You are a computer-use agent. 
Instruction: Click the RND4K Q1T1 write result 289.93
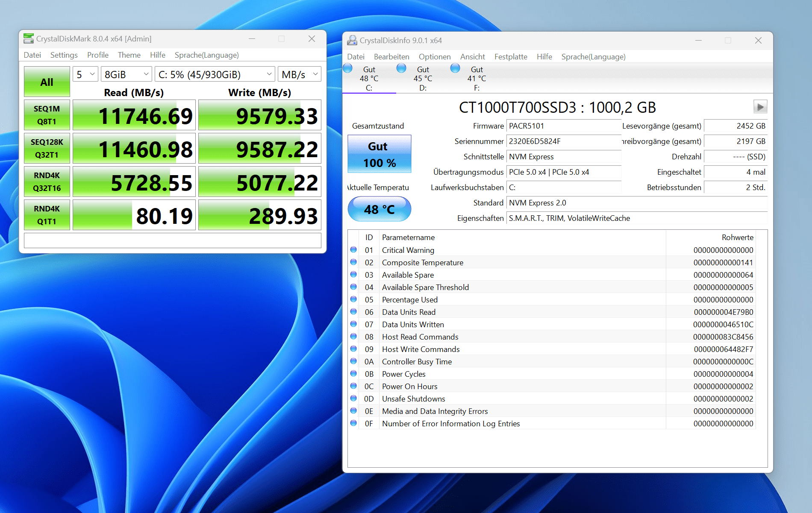(x=260, y=215)
